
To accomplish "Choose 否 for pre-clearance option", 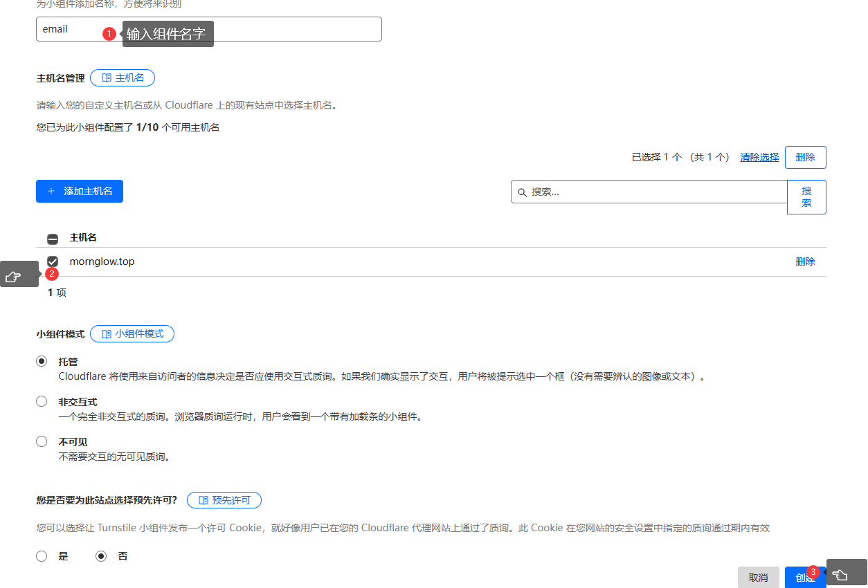I will pyautogui.click(x=101, y=556).
